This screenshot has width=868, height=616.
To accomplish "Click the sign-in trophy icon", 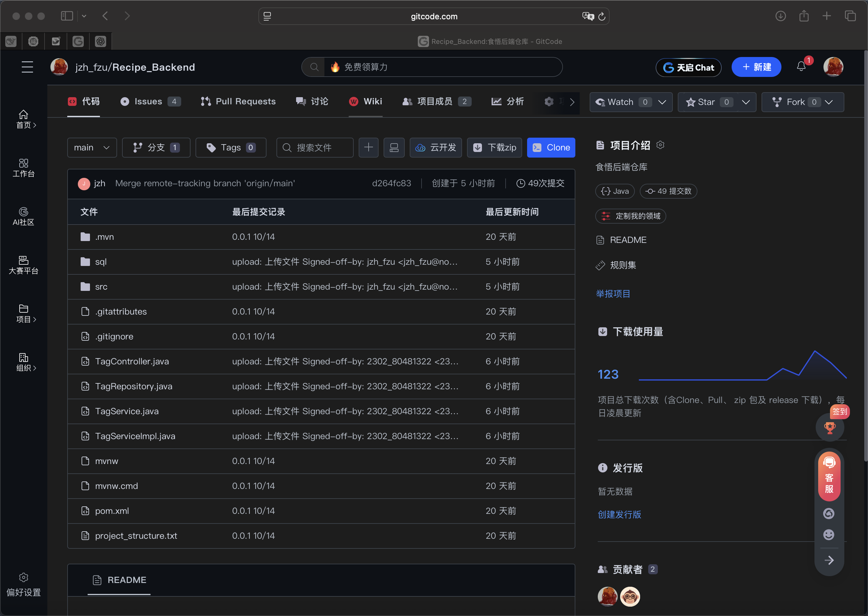I will click(x=830, y=428).
